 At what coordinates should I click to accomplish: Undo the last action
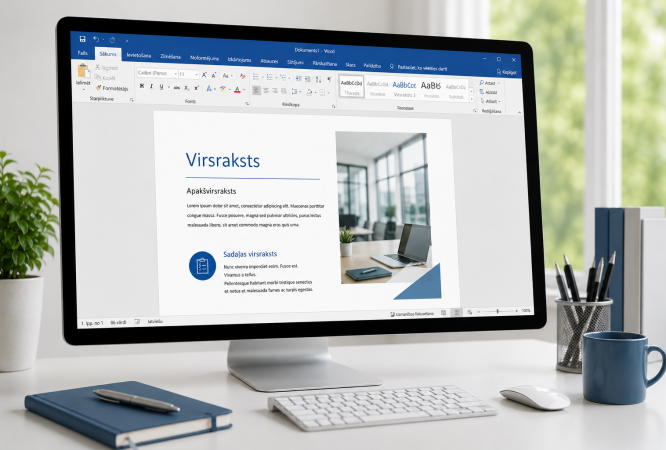(96, 40)
